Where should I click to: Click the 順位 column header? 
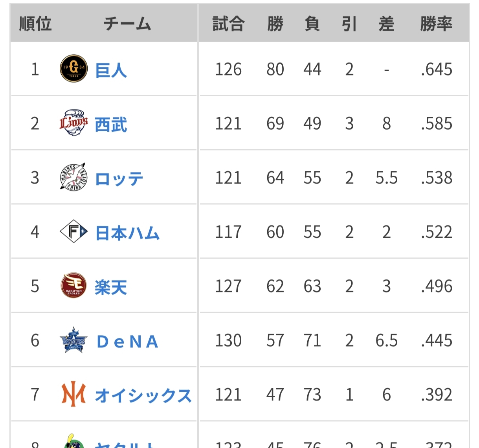coord(35,24)
